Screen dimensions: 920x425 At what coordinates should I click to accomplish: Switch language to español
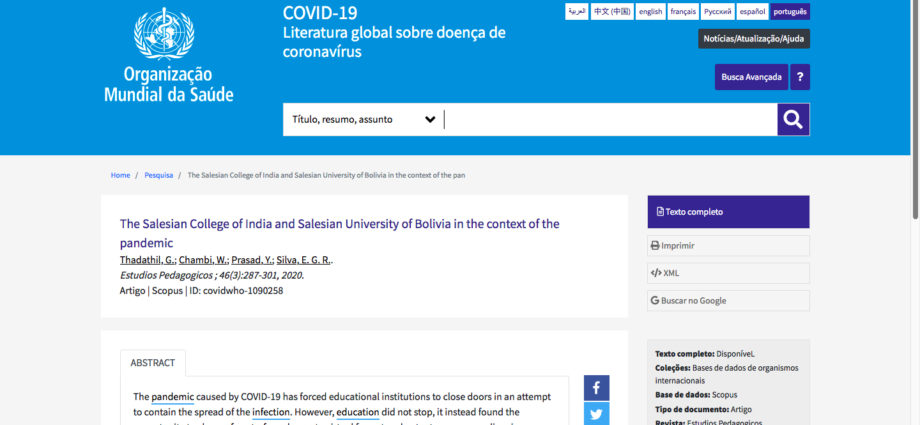point(752,12)
